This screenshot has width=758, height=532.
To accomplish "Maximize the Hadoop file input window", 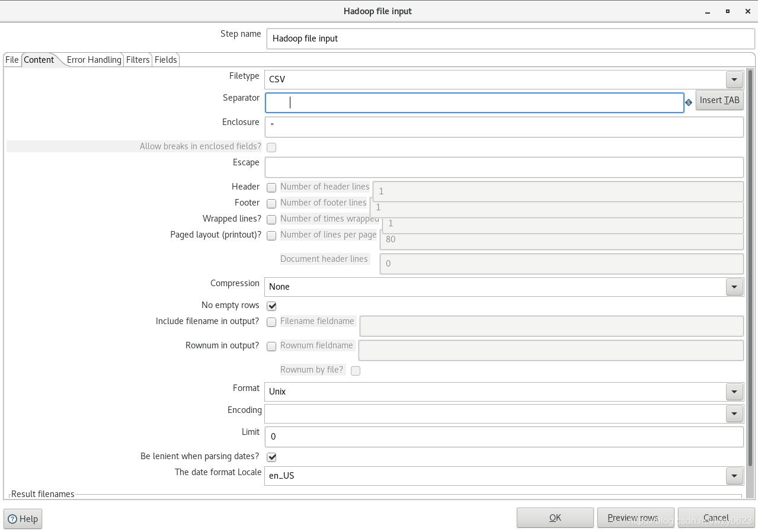I will (727, 11).
